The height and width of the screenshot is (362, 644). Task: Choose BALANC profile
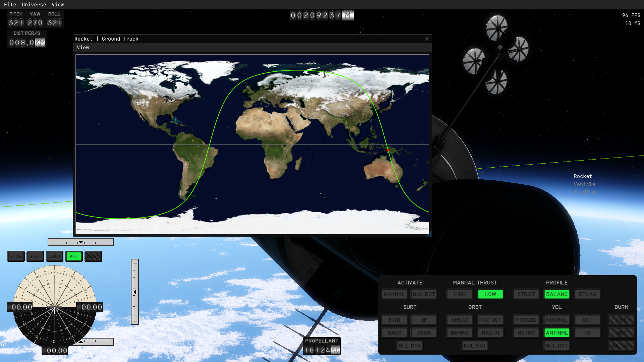click(x=557, y=294)
